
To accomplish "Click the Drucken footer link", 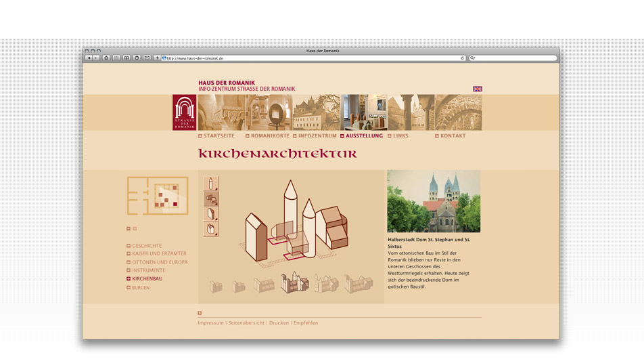I will coord(279,323).
